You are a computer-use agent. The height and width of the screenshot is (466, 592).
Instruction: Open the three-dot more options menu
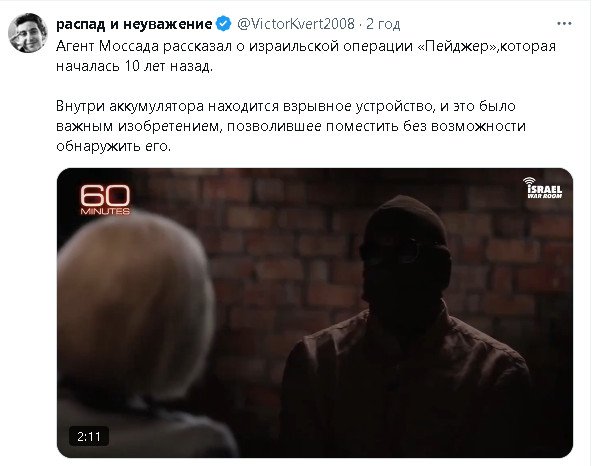point(564,24)
